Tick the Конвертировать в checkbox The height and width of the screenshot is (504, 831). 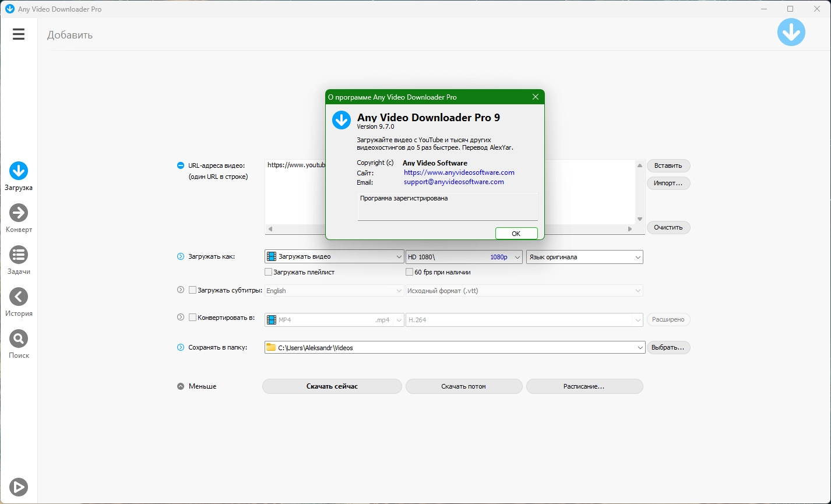(x=193, y=318)
